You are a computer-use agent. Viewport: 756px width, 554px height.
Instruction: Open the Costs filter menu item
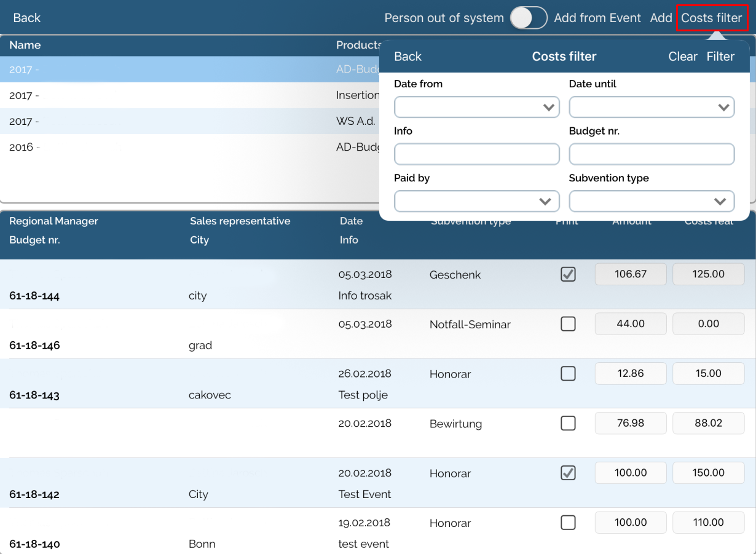click(x=712, y=18)
